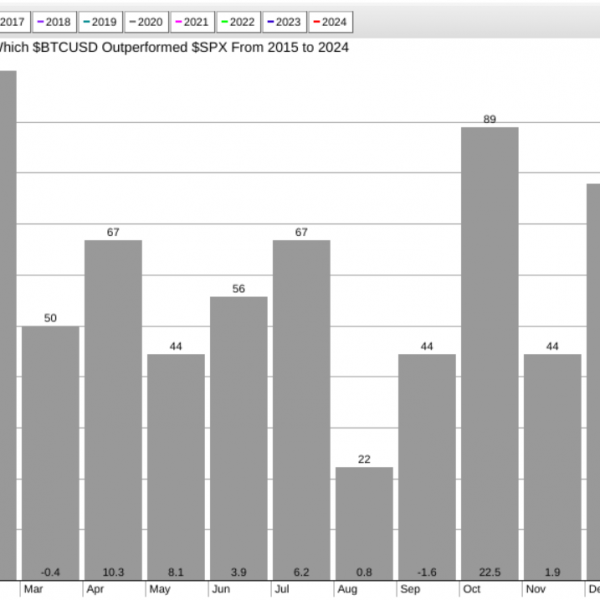
Task: Click the October bar labeled 89
Action: (490, 354)
